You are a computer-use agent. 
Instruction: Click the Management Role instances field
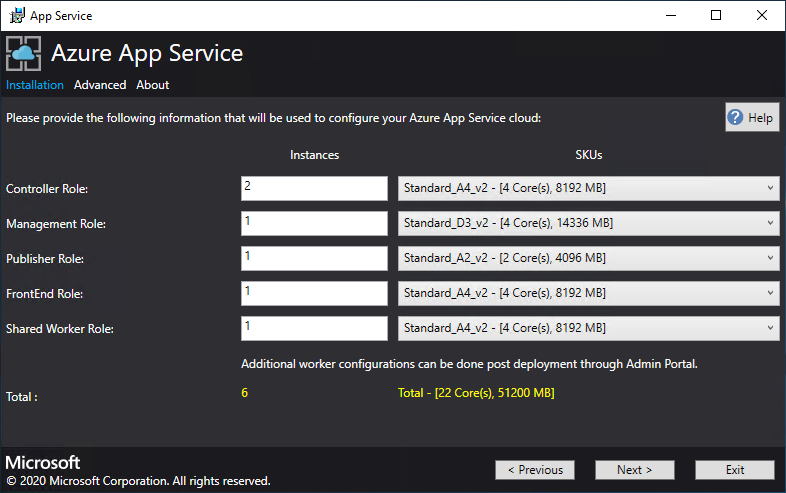pos(313,223)
